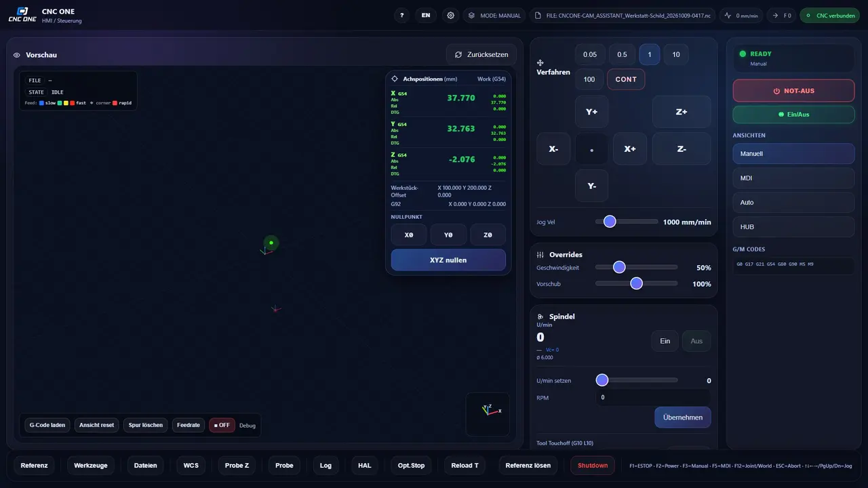
Task: Click the feed rate 0 mm/min indicator
Action: [x=741, y=15]
